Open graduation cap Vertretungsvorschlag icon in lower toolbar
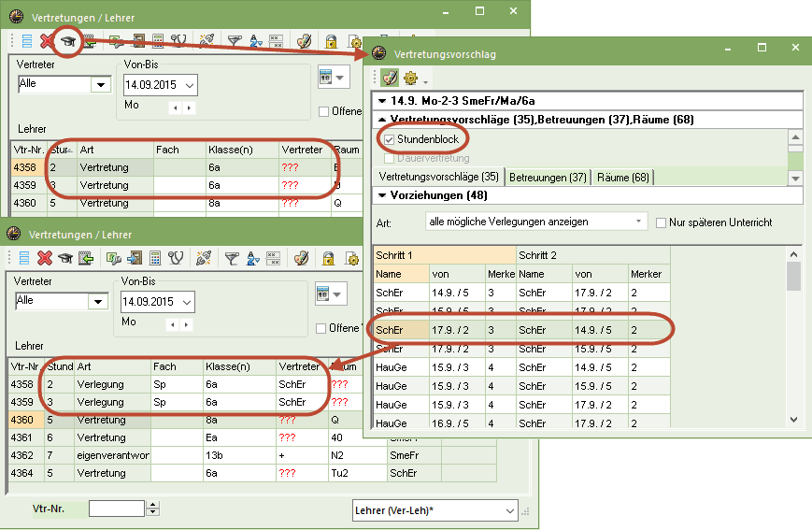Viewport: 812px width, 530px height. coord(65,257)
